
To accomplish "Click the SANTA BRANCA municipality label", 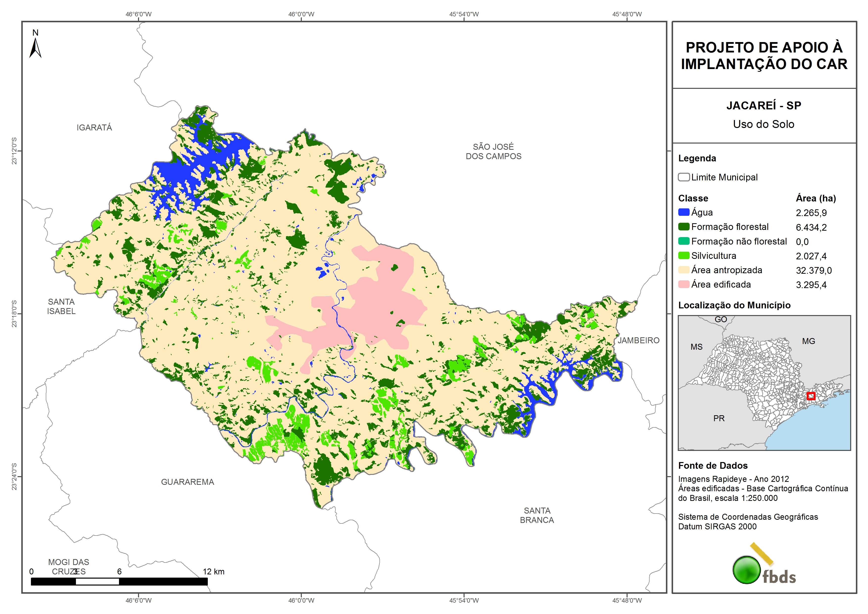I will coord(537,515).
